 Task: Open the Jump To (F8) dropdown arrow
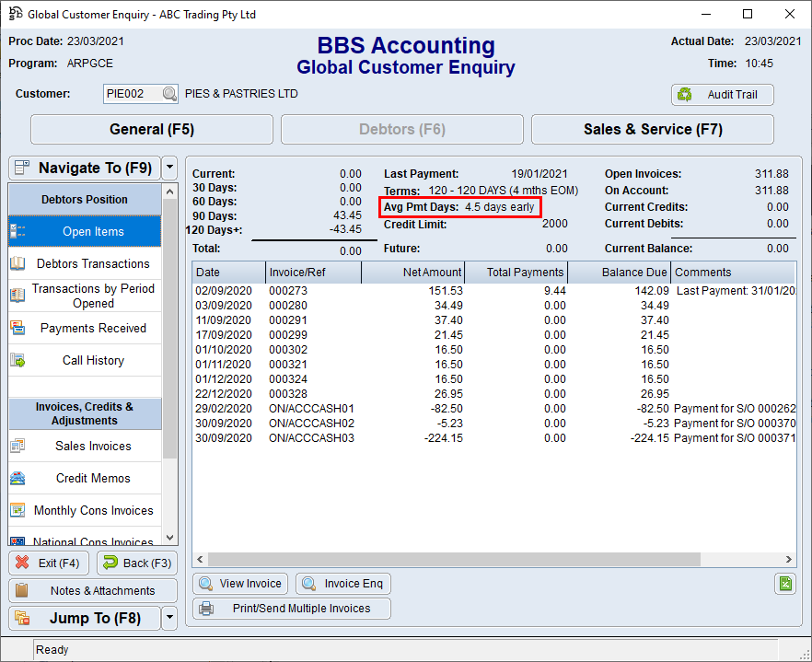click(x=169, y=618)
